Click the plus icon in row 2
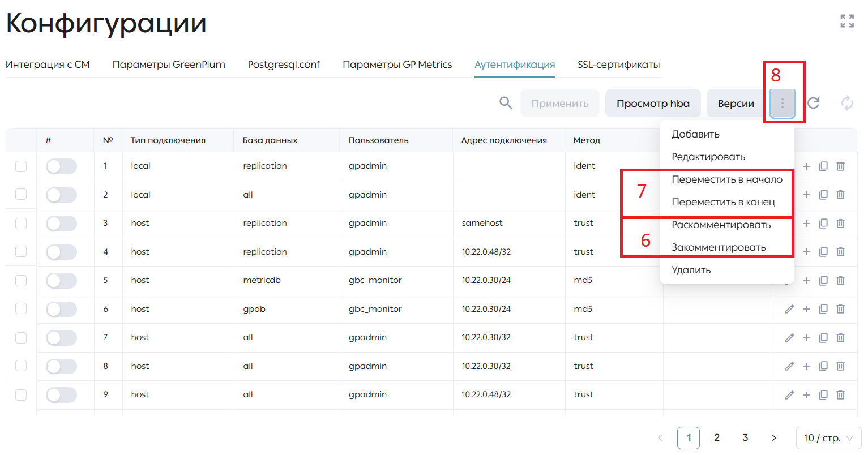Viewport: 868px width, 455px height. (x=806, y=195)
